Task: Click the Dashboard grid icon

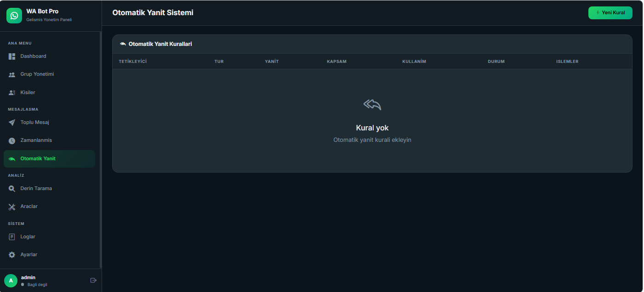Action: (x=12, y=56)
